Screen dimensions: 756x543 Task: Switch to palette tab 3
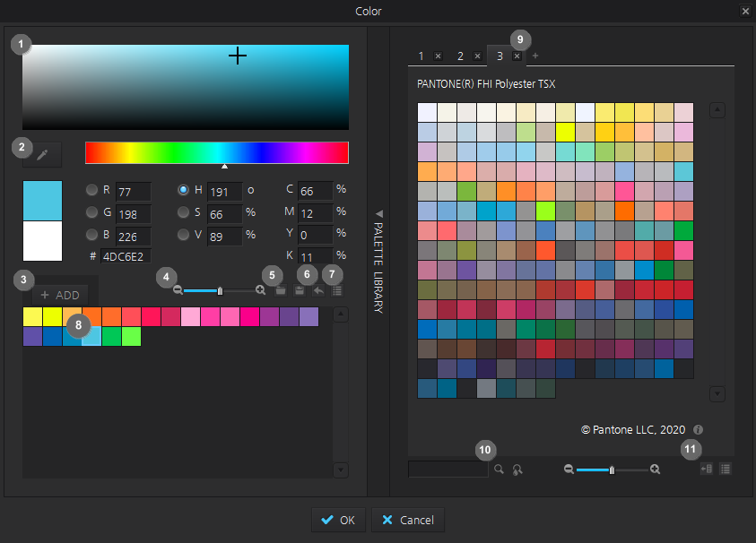click(500, 56)
